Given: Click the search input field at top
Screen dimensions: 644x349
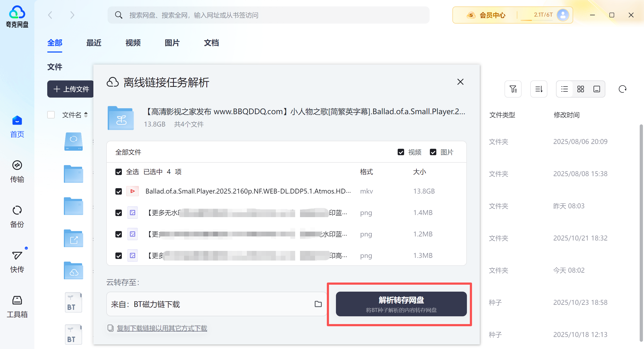Looking at the screenshot, I should pos(268,15).
